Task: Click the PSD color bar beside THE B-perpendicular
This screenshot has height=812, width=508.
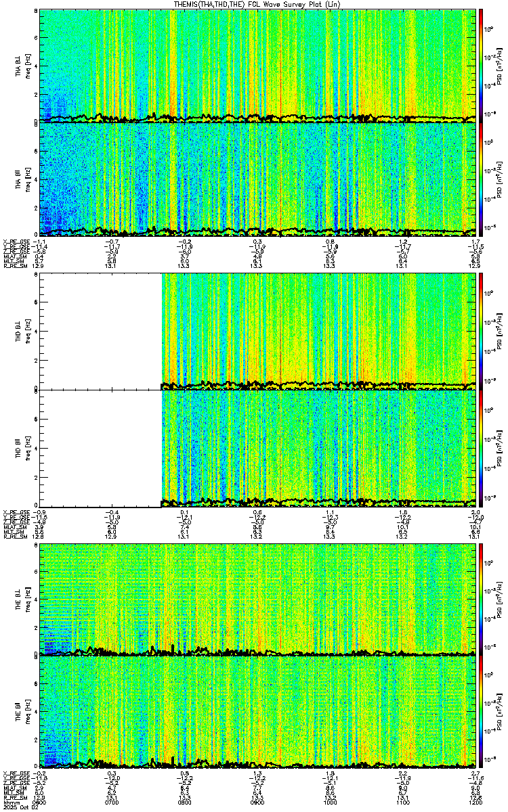Action: pos(481,600)
